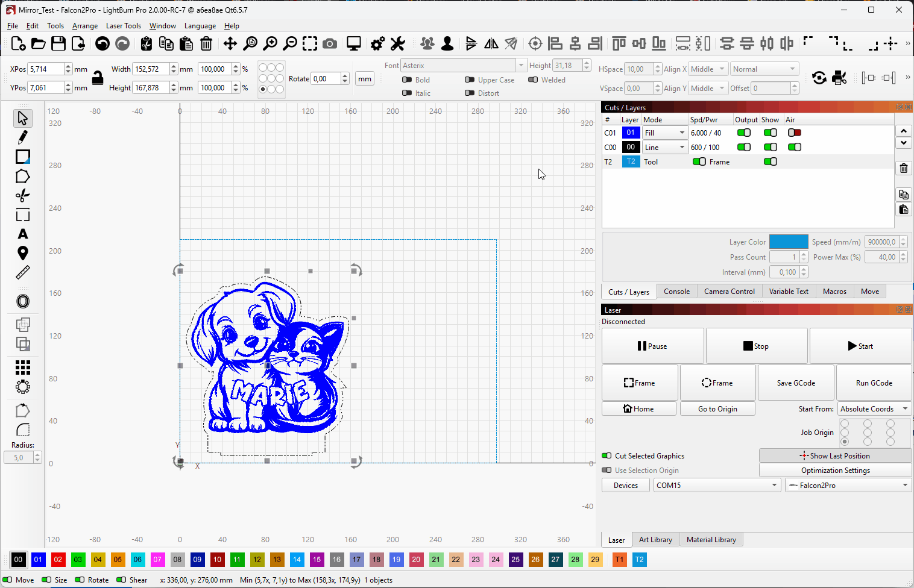Open a file with the folder icon
914x588 pixels.
(x=38, y=43)
